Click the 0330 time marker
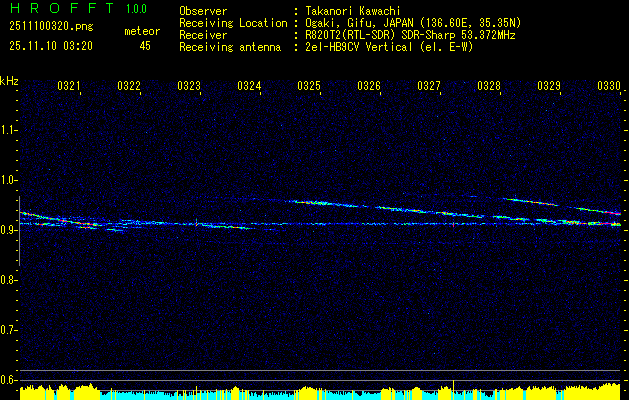The height and width of the screenshot is (400, 629). click(609, 85)
